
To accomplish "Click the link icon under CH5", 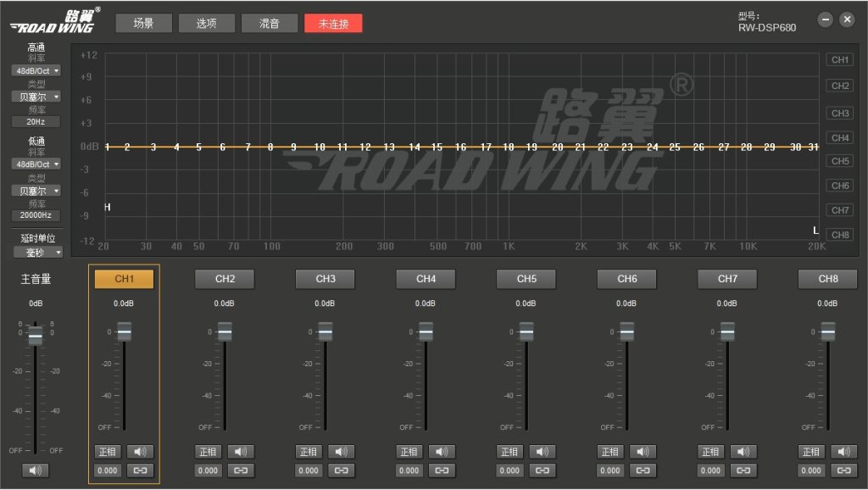I will tap(542, 471).
